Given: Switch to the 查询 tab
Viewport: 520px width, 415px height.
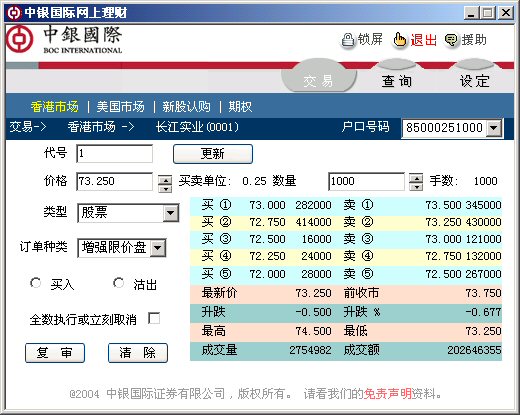Looking at the screenshot, I should (397, 81).
